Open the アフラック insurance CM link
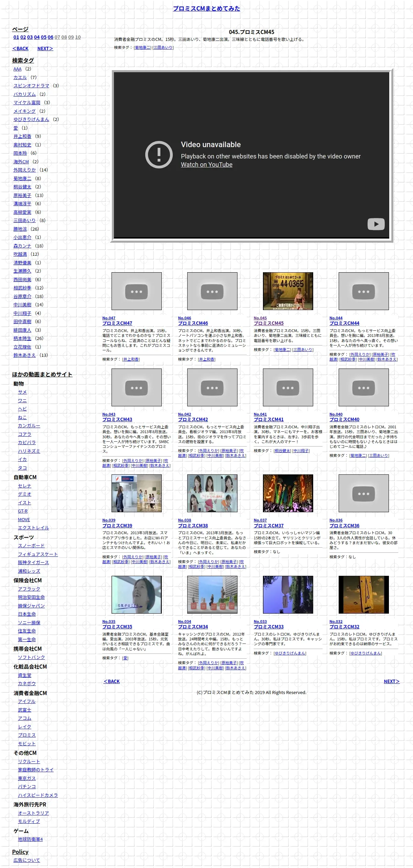Screen dimensions: 413x868 [x=29, y=589]
